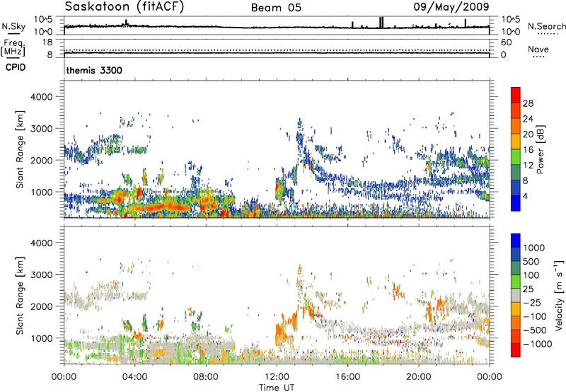Click the yellow 16-20 dB Power colorbar segment
566x392 pixels.
516,142
